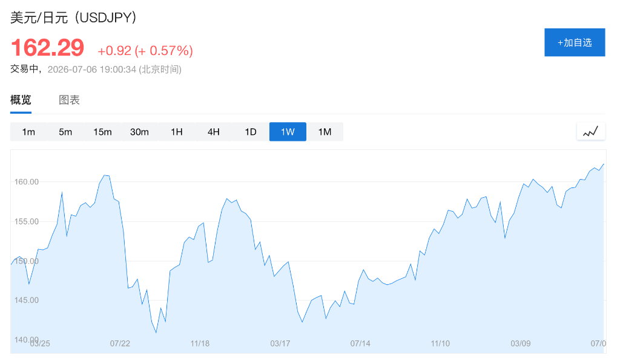Switch to 15m interval
Screen dimensions: 620x364
(102, 132)
